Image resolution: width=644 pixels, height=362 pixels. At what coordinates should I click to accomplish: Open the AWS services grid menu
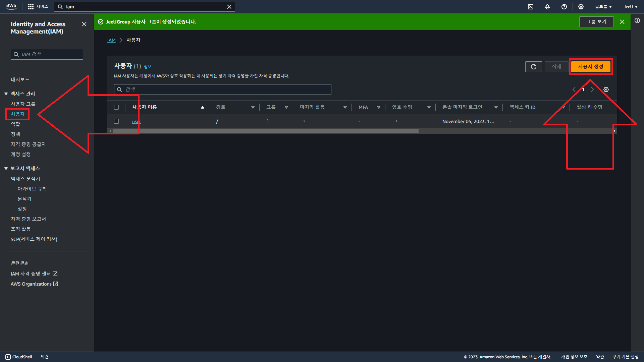point(31,7)
